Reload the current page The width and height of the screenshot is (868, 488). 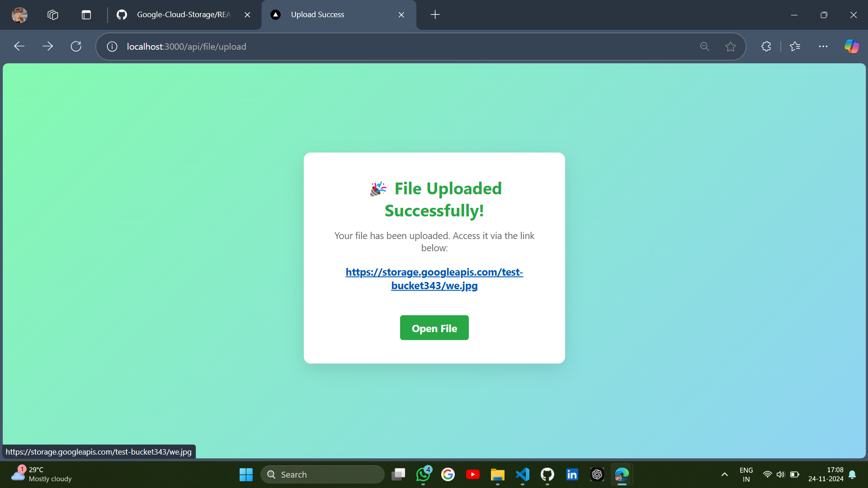(76, 47)
